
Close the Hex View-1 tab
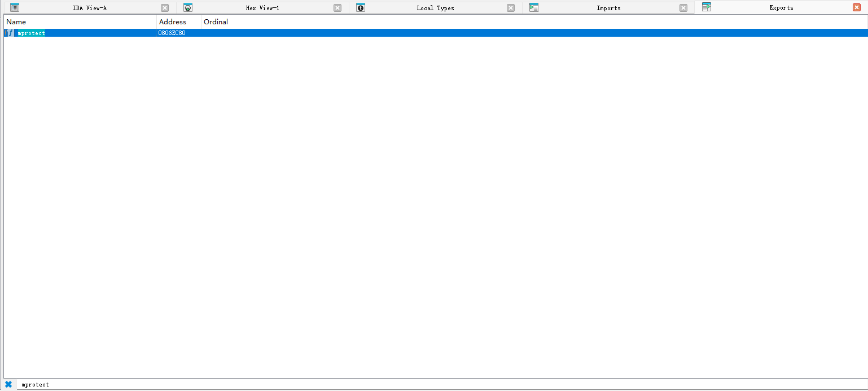click(x=337, y=8)
